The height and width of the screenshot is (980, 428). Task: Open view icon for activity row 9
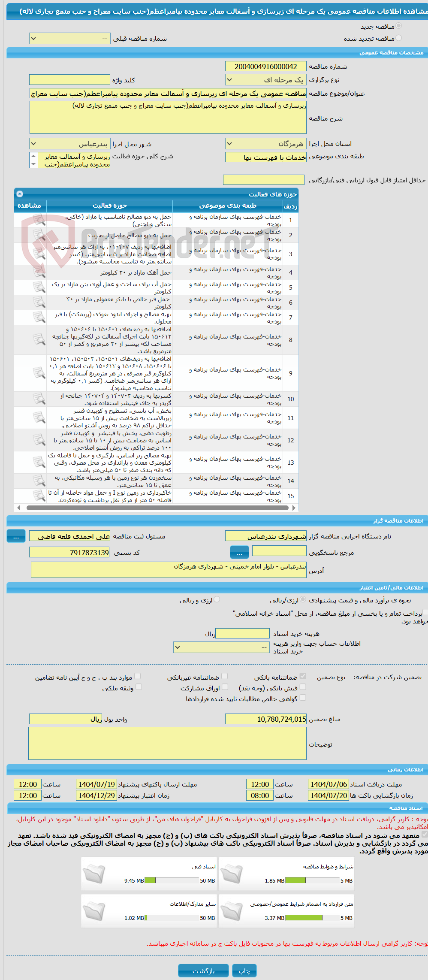click(x=39, y=373)
